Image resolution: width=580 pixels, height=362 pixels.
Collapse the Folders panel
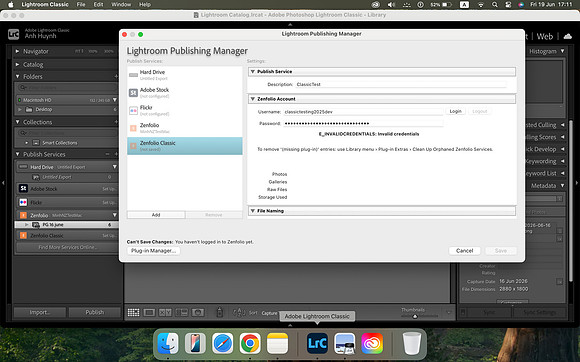(17, 77)
